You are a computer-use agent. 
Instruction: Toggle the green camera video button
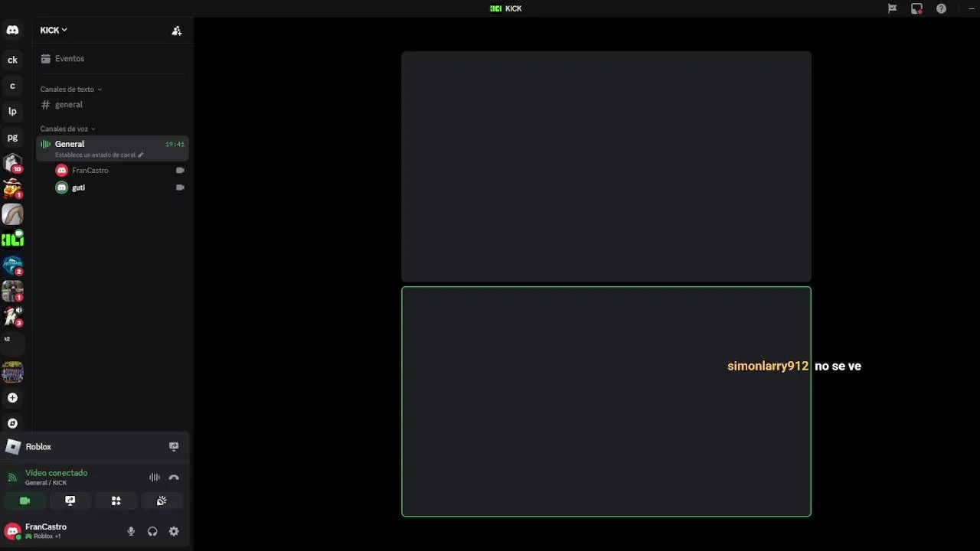pos(24,500)
